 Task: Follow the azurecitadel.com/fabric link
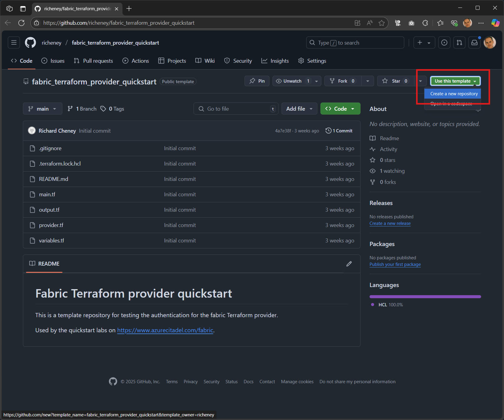[x=165, y=330]
